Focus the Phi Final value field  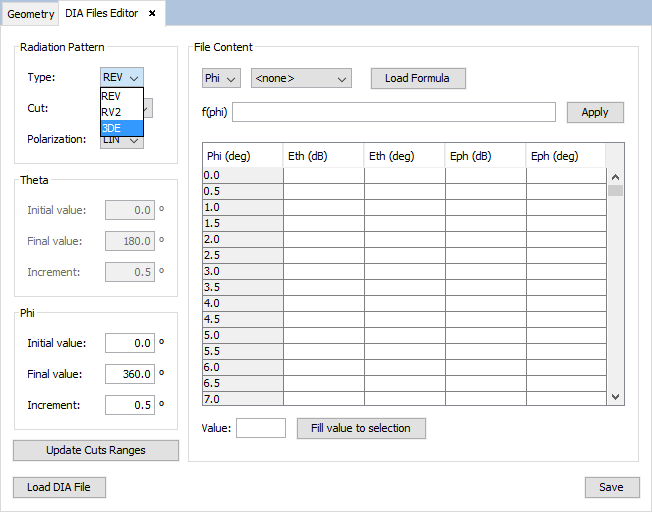click(x=129, y=374)
